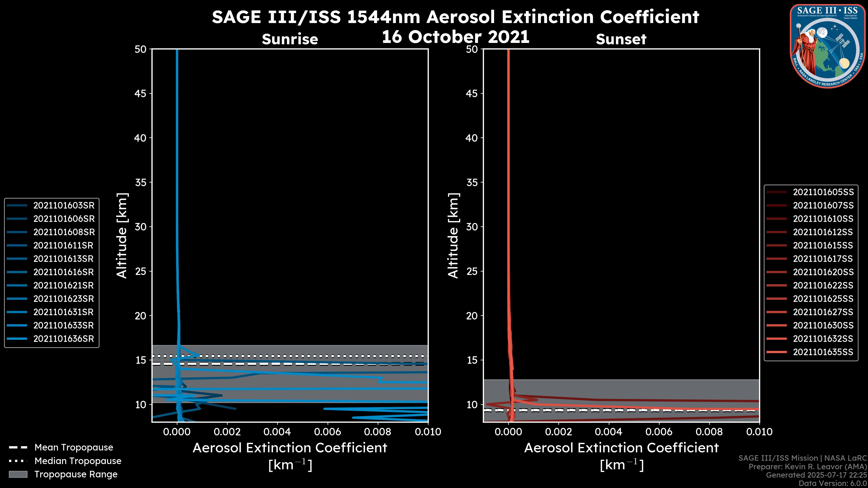
Task: Click the Sunset Aerosol Extinction Coefficient axis label
Action: click(x=621, y=448)
